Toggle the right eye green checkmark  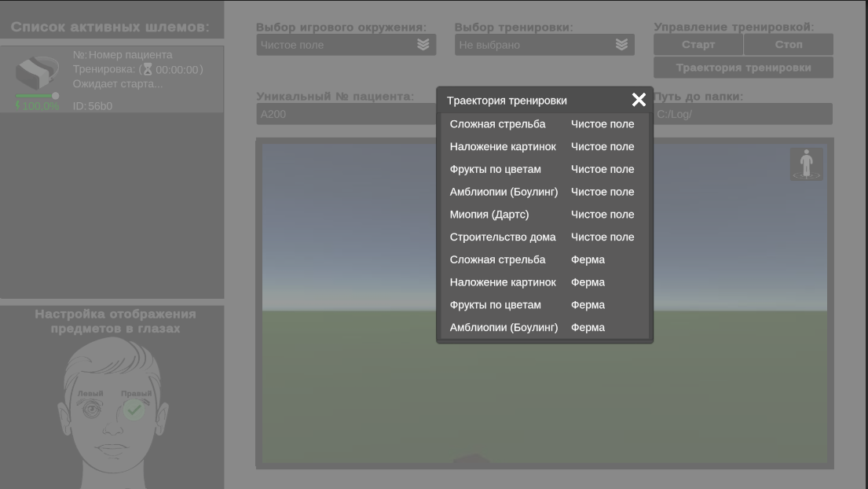pos(134,410)
